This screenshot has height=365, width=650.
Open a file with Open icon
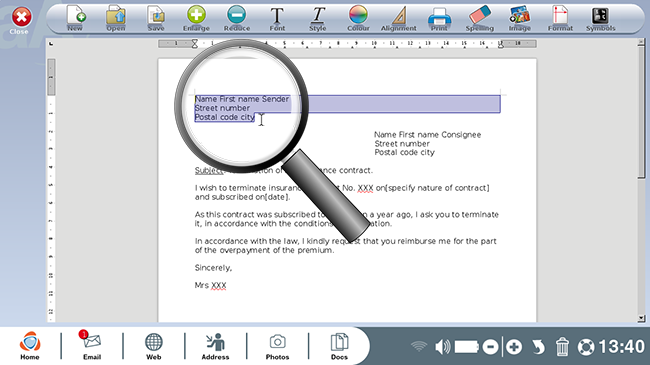point(116,18)
